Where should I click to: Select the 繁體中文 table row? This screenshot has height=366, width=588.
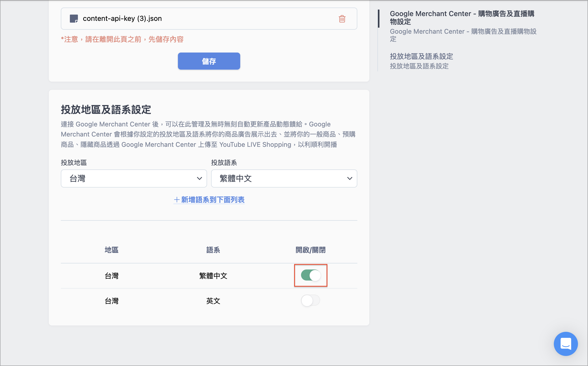(x=209, y=276)
